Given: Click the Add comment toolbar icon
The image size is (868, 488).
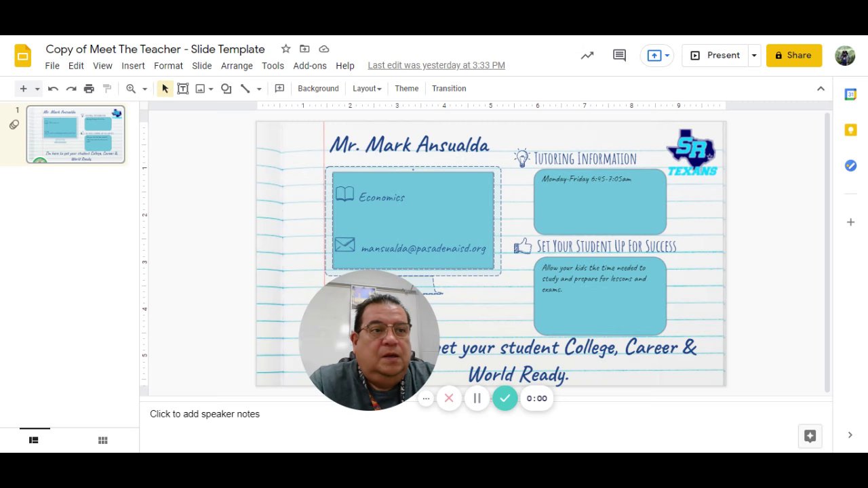Looking at the screenshot, I should click(279, 89).
